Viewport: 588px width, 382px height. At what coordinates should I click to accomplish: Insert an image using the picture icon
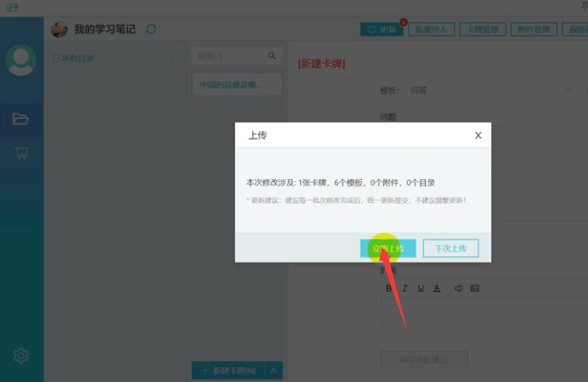(x=475, y=288)
